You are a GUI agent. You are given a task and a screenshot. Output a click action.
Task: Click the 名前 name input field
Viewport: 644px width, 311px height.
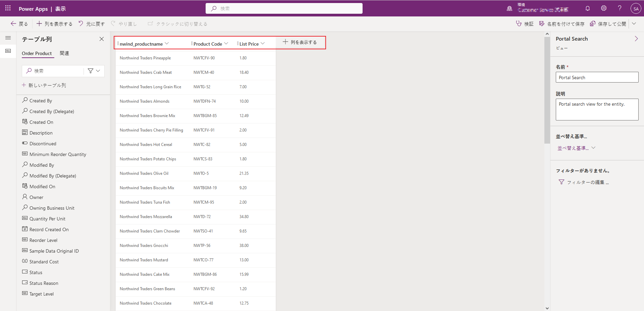pyautogui.click(x=597, y=77)
